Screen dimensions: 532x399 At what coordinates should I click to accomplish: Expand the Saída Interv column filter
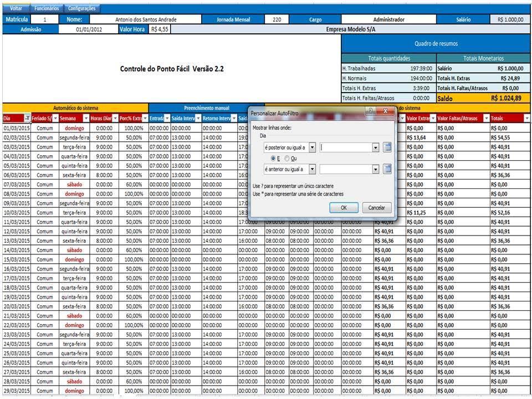(198, 118)
